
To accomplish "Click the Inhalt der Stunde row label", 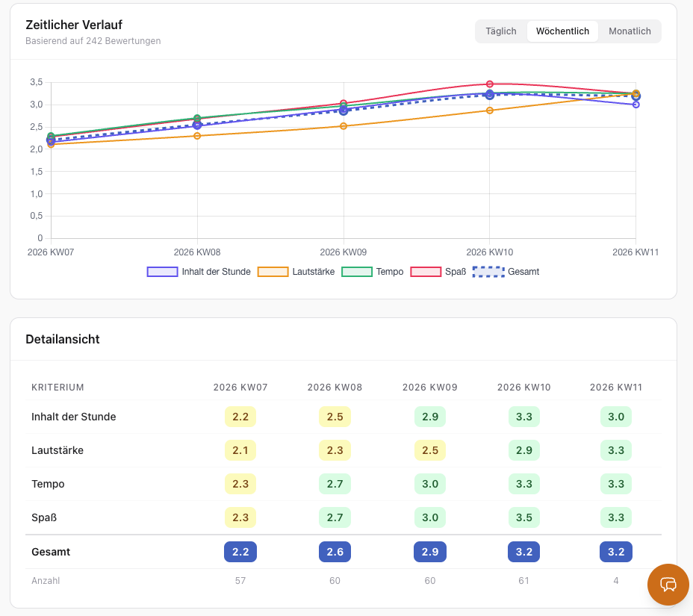I will click(74, 417).
